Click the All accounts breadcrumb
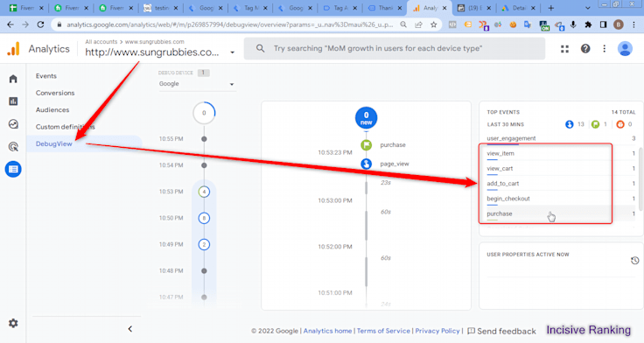 pyautogui.click(x=101, y=41)
